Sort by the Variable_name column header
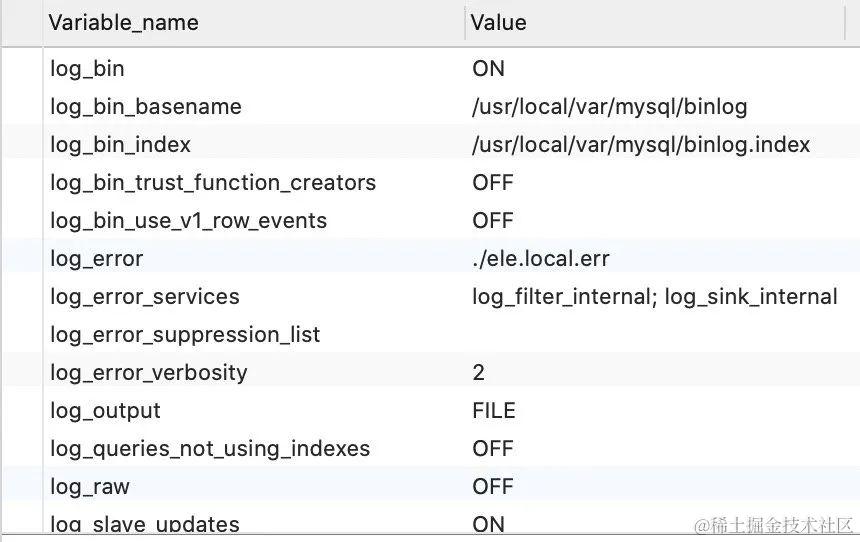 point(123,22)
